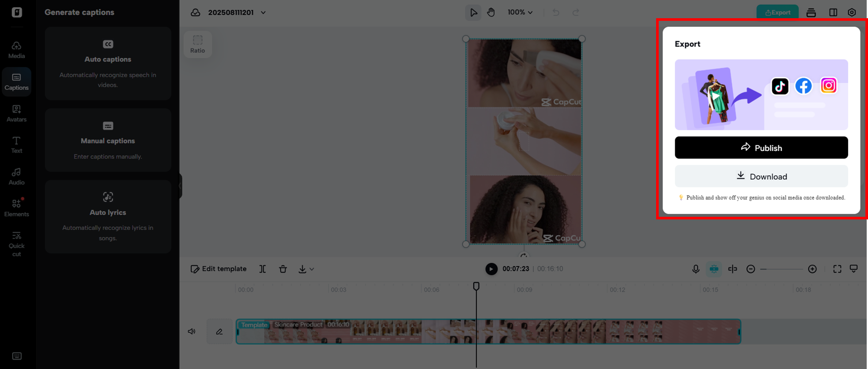Viewport: 868px width, 369px height.
Task: Play the video preview
Action: click(491, 269)
